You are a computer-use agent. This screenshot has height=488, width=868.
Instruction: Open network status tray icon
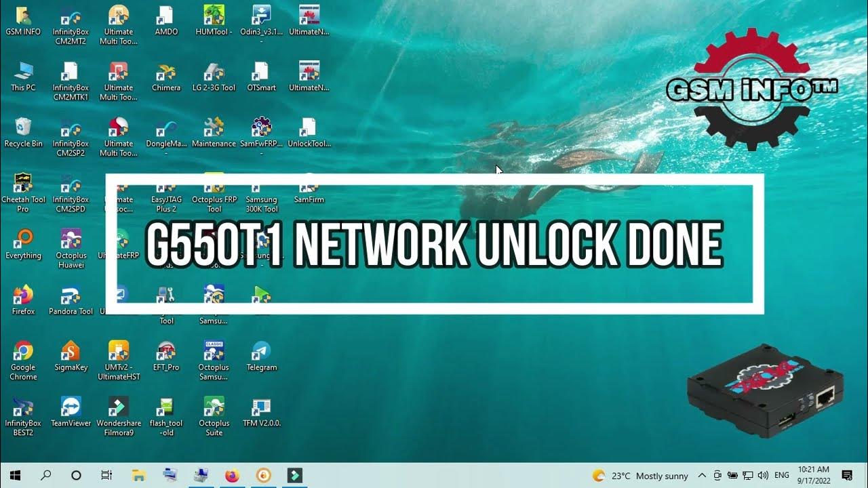coord(748,476)
